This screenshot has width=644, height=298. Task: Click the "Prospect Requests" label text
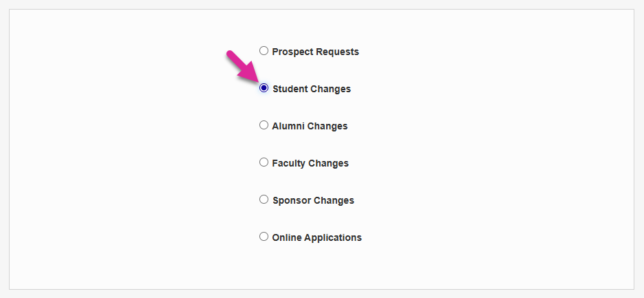(x=315, y=52)
